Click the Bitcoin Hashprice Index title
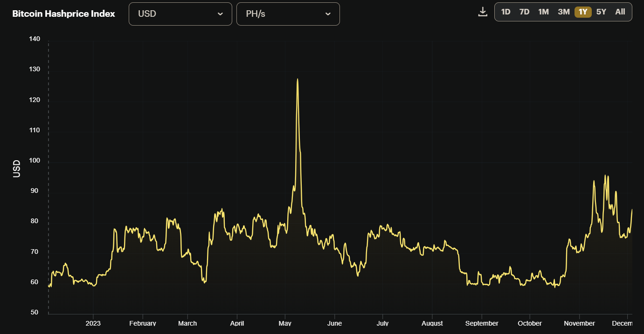 [63, 14]
